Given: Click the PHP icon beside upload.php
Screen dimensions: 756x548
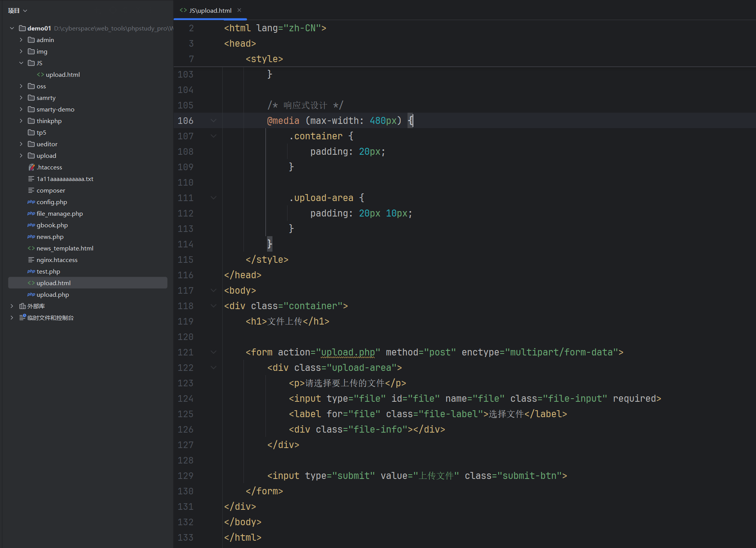Looking at the screenshot, I should pyautogui.click(x=31, y=294).
